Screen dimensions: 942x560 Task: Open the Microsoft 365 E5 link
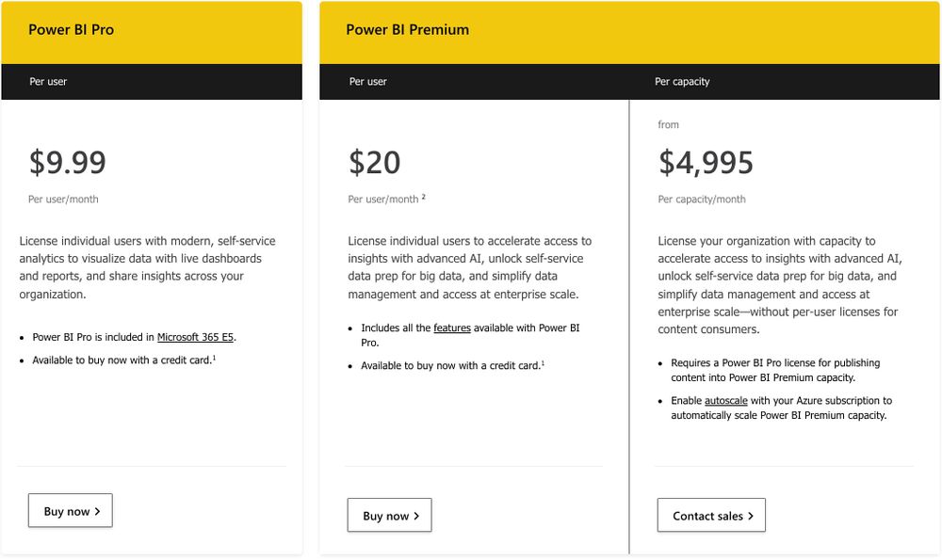[x=203, y=336]
